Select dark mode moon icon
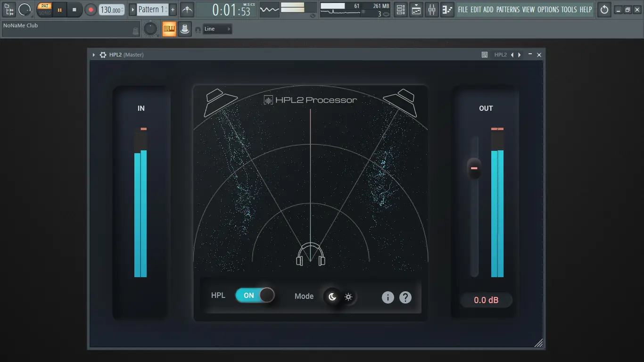The height and width of the screenshot is (362, 644). pyautogui.click(x=332, y=296)
